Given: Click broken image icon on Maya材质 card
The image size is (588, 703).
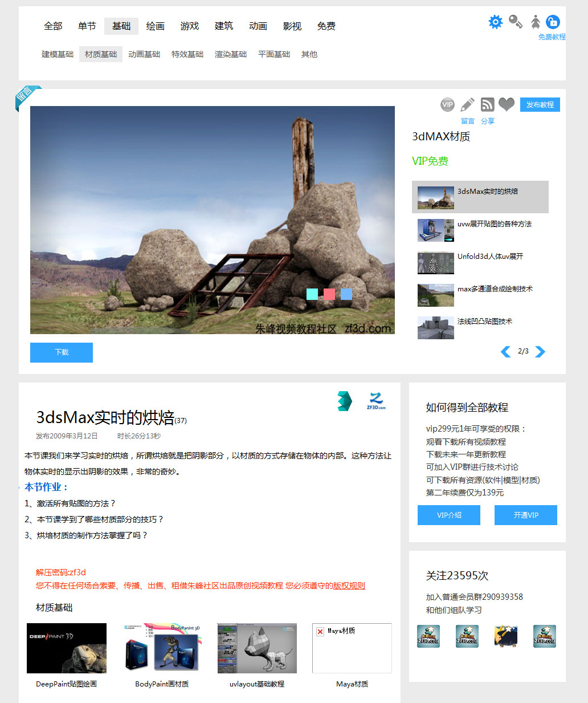Looking at the screenshot, I should click(x=320, y=632).
